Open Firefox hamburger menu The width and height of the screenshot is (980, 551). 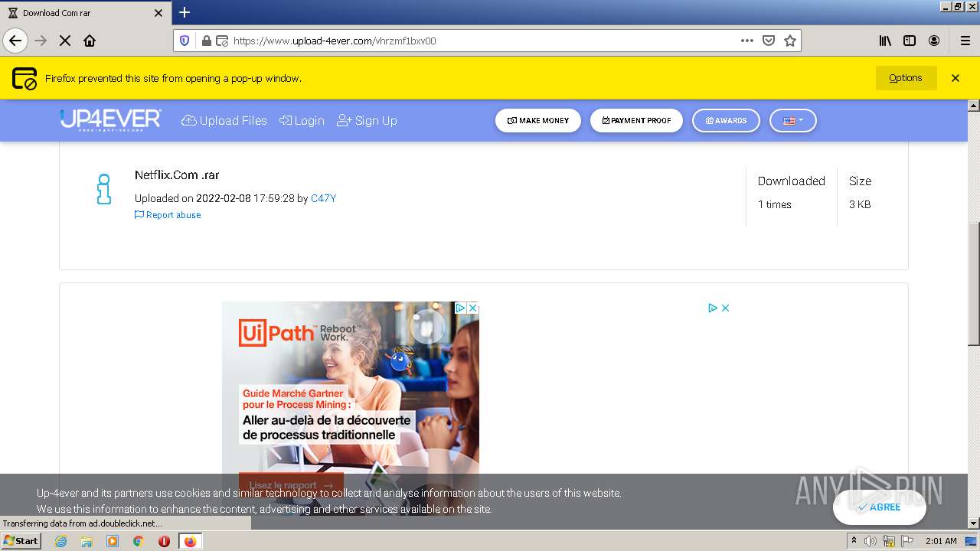pos(965,41)
